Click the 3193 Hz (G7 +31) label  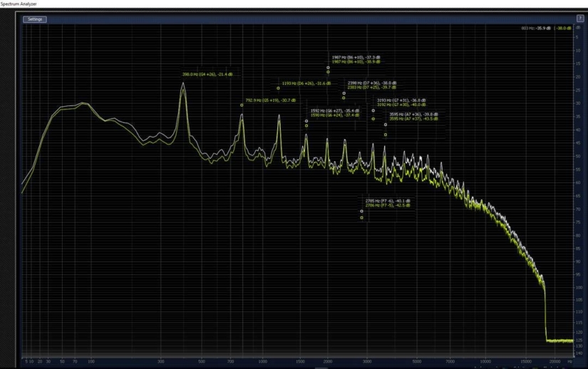pos(401,100)
